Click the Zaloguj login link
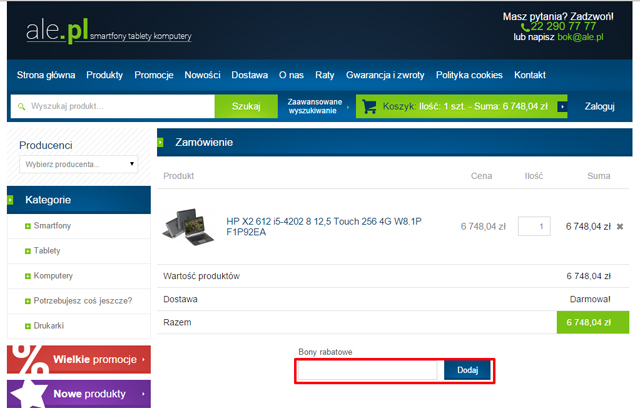This screenshot has width=640, height=408. [x=599, y=106]
